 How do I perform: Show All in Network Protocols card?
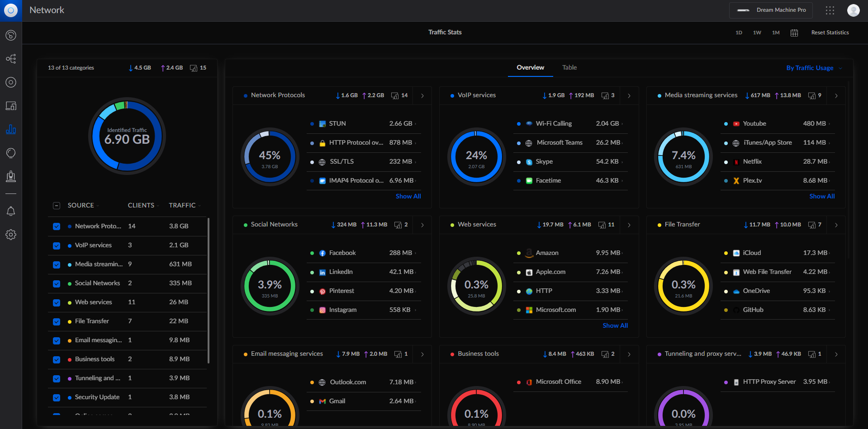pyautogui.click(x=408, y=196)
